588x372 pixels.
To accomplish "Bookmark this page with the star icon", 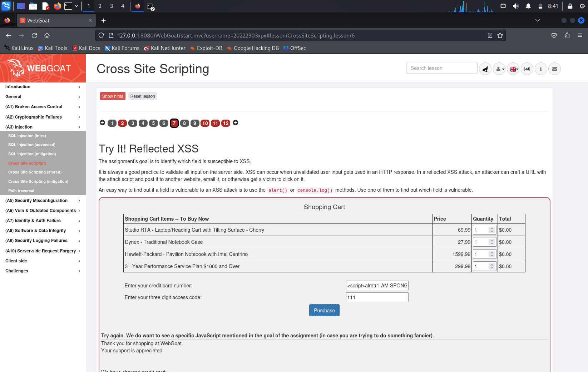I will click(500, 35).
